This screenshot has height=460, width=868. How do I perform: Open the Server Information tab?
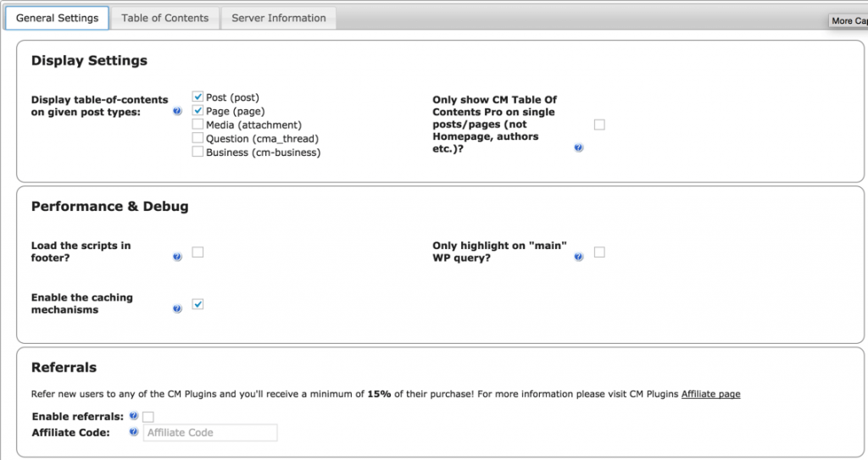[x=279, y=18]
